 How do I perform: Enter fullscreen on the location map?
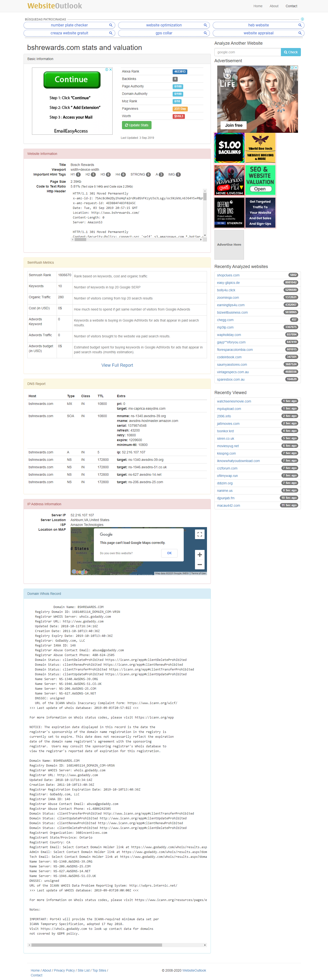(x=199, y=534)
